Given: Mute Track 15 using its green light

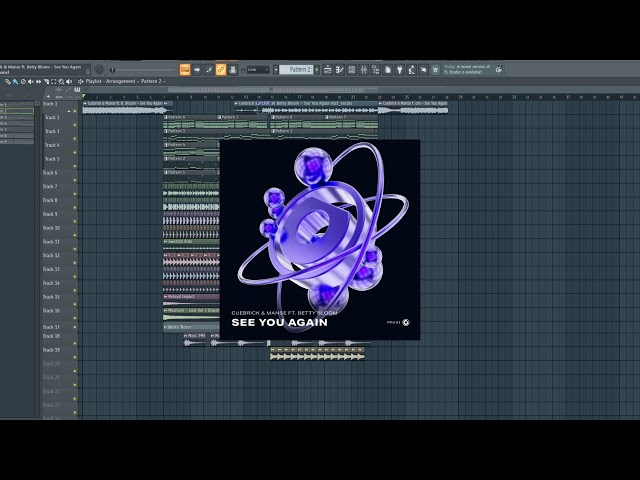Looking at the screenshot, I should click(x=75, y=304).
